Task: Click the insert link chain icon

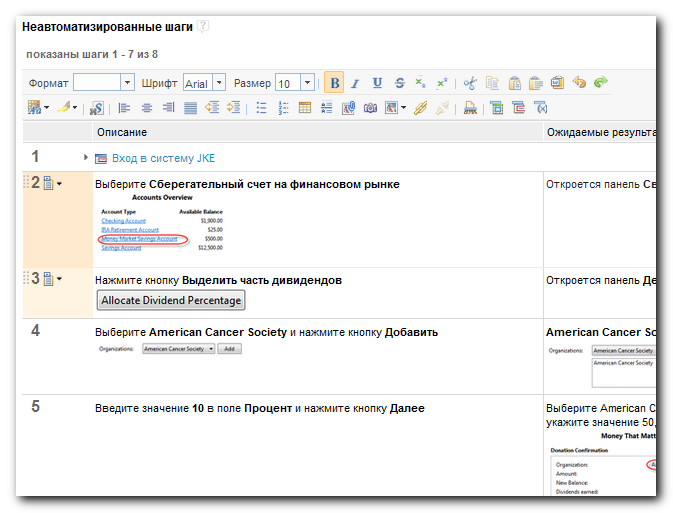Action: pos(420,108)
